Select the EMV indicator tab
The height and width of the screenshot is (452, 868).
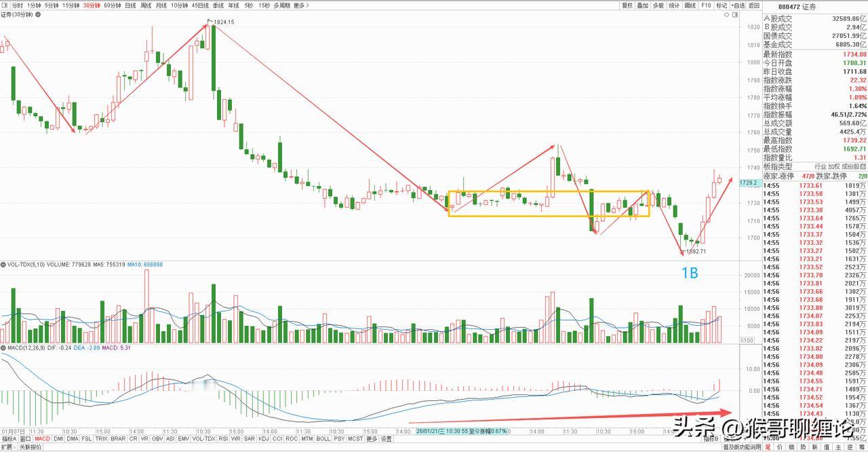(x=184, y=438)
